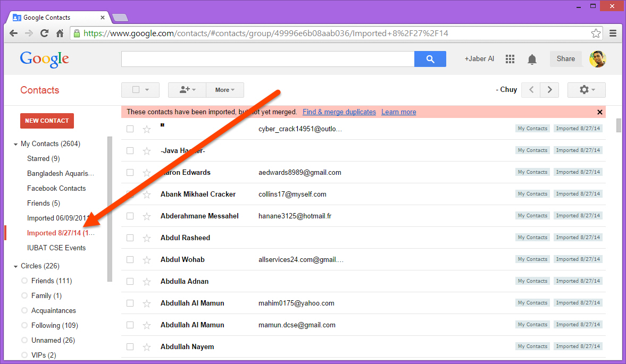Image resolution: width=626 pixels, height=364 pixels.
Task: Open the Google apps grid
Action: pos(510,58)
